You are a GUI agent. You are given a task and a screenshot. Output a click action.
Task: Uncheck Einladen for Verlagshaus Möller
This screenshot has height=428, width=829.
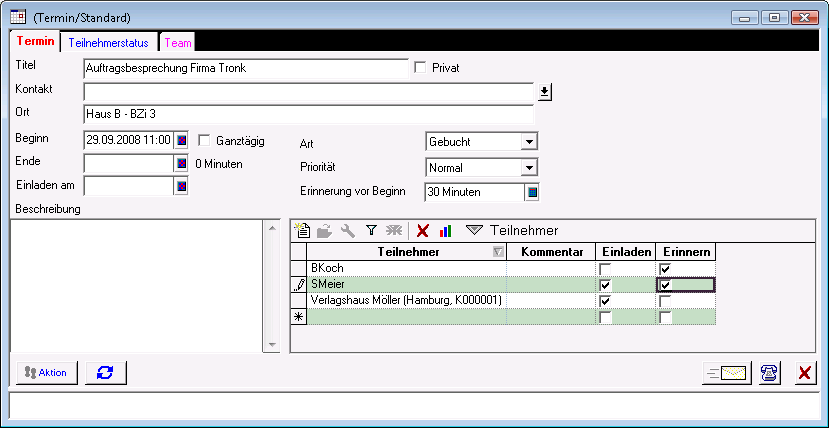point(605,301)
